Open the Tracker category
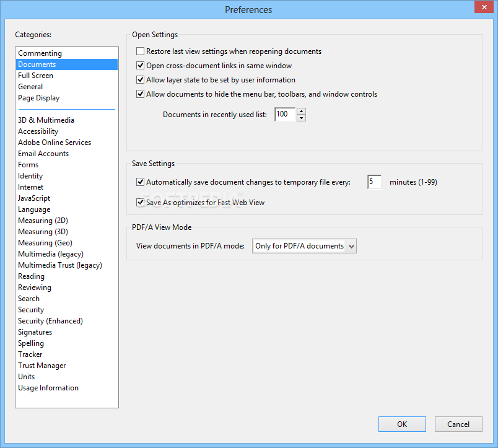This screenshot has width=498, height=448. pyautogui.click(x=67, y=354)
